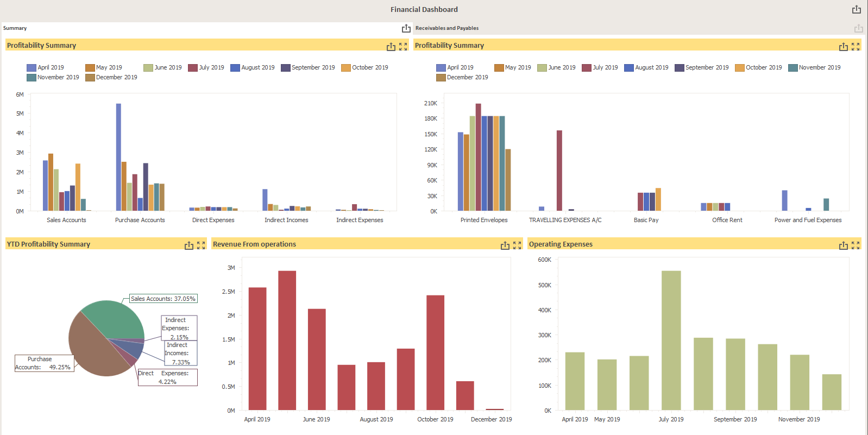Click the Financial Dashboard export icon
The height and width of the screenshot is (435, 868).
tap(856, 9)
